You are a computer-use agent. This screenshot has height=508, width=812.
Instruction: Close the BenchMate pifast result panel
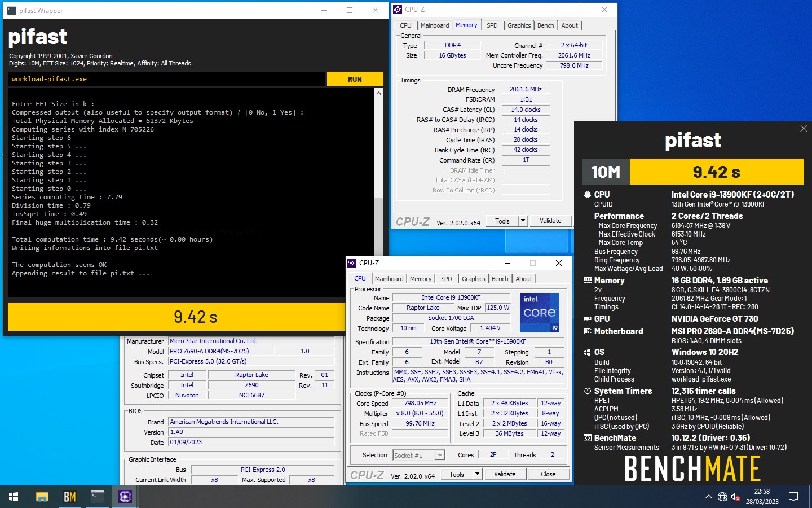point(804,129)
